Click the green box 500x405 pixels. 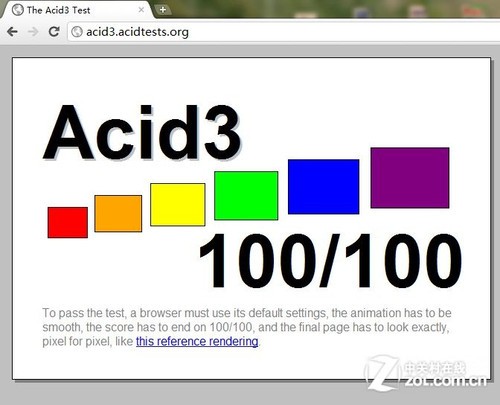click(x=246, y=196)
